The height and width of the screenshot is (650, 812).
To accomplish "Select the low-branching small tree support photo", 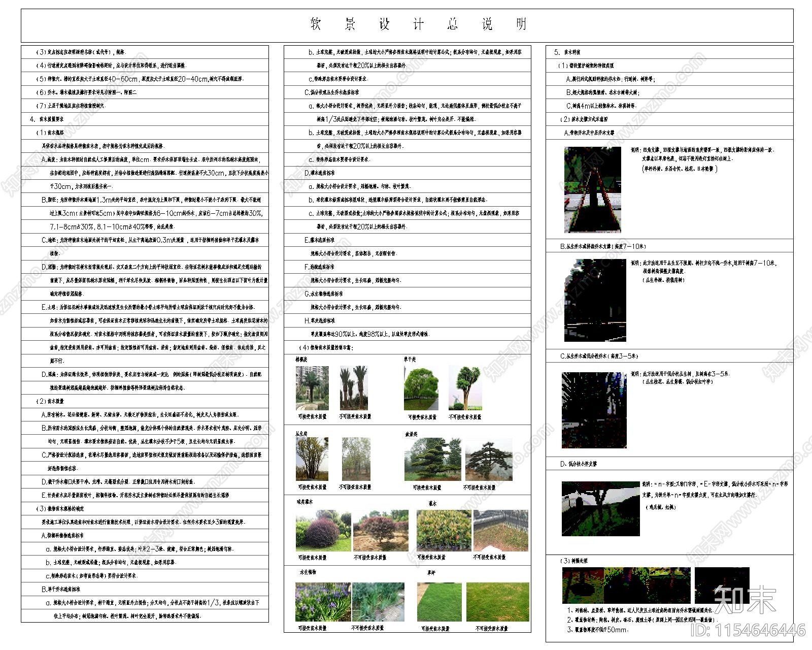I will [600, 509].
